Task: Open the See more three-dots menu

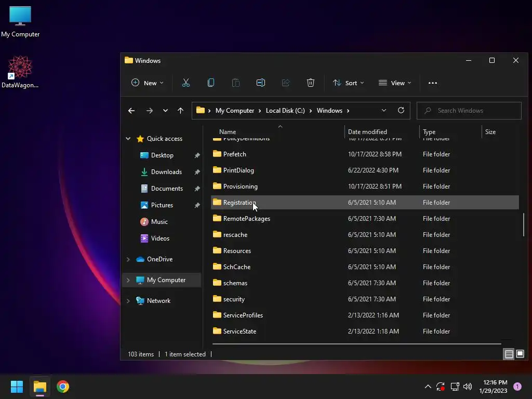Action: point(433,83)
